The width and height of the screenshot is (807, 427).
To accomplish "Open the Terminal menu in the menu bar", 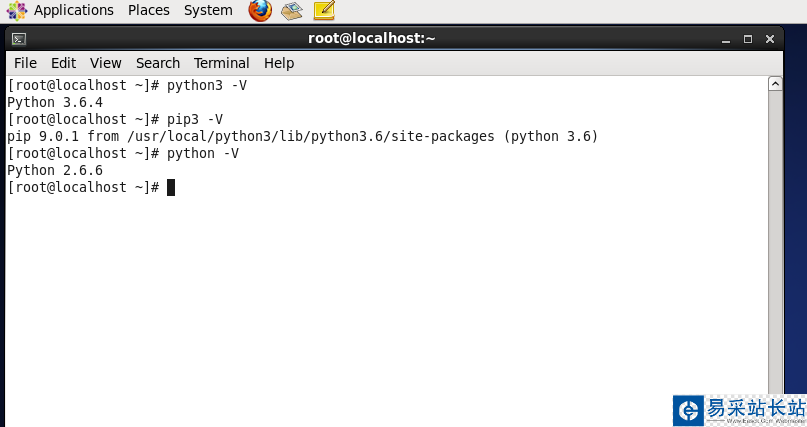I will point(222,63).
